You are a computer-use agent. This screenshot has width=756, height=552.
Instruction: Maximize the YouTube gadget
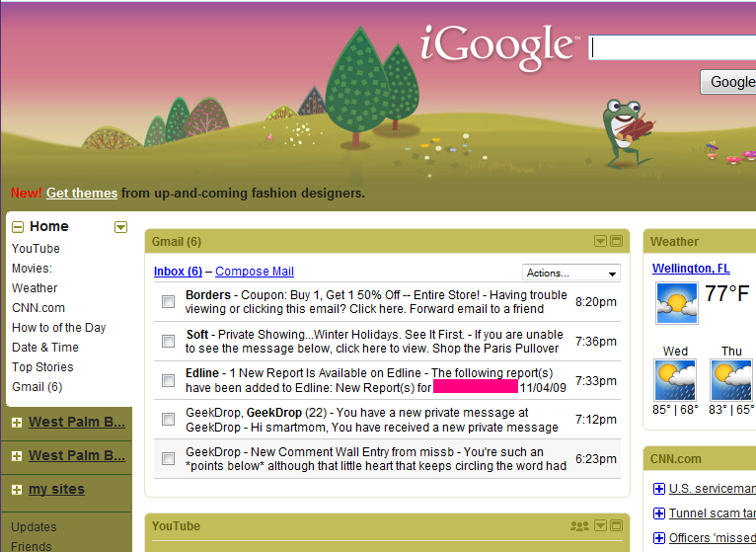point(616,526)
